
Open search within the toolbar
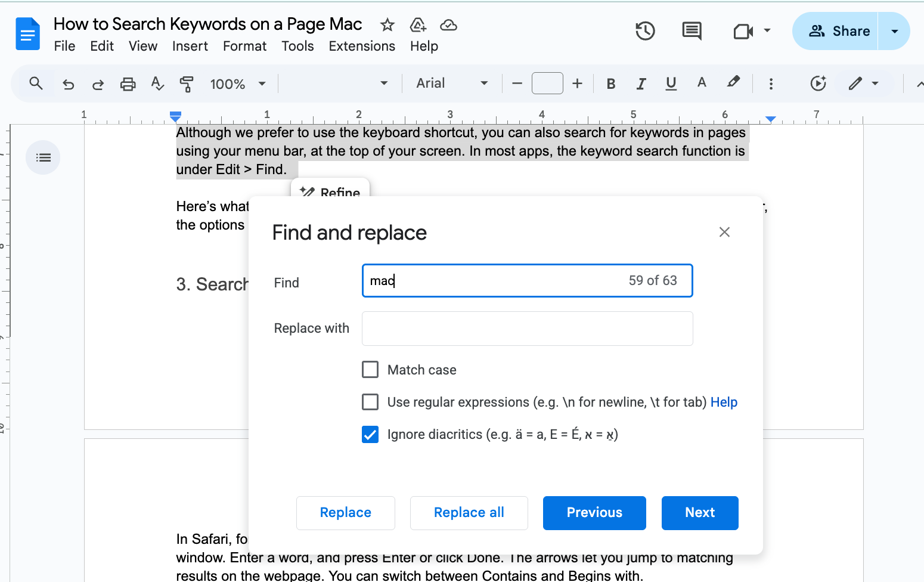[35, 83]
